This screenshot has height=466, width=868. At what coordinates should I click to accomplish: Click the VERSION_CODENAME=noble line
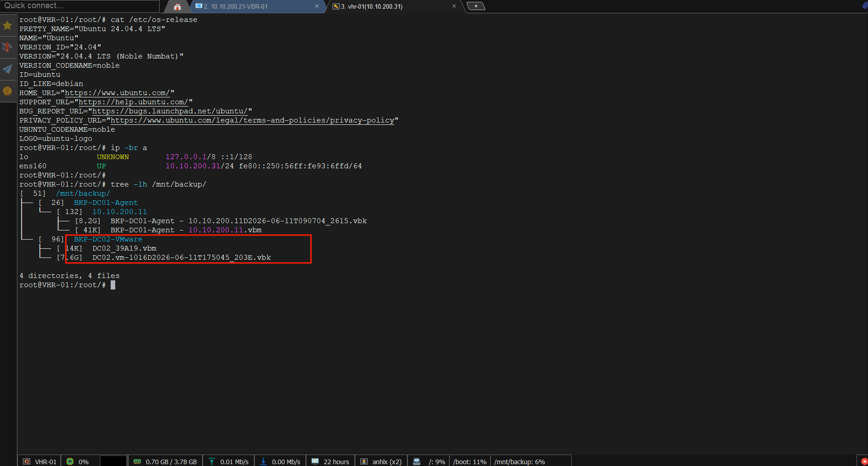70,65
